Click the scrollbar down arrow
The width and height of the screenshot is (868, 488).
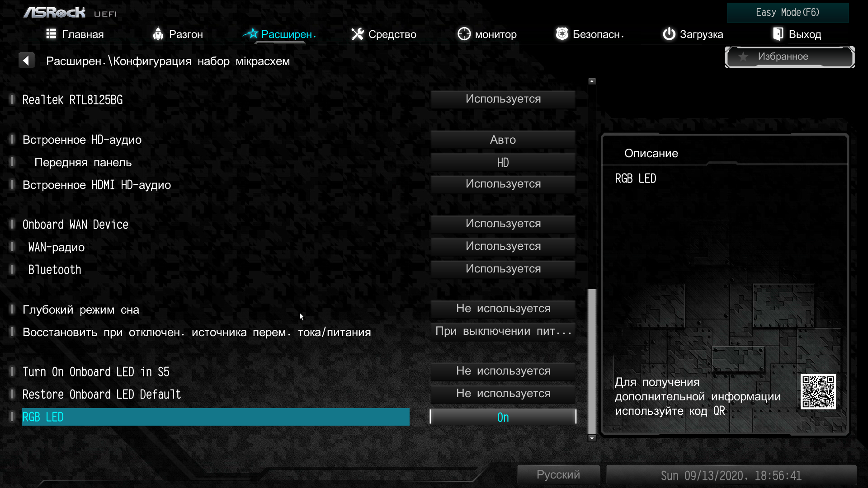592,438
